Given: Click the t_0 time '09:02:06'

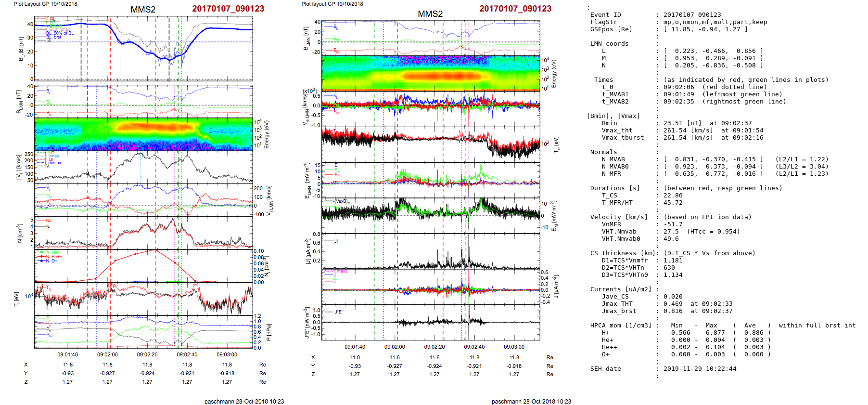Looking at the screenshot, I should (678, 87).
